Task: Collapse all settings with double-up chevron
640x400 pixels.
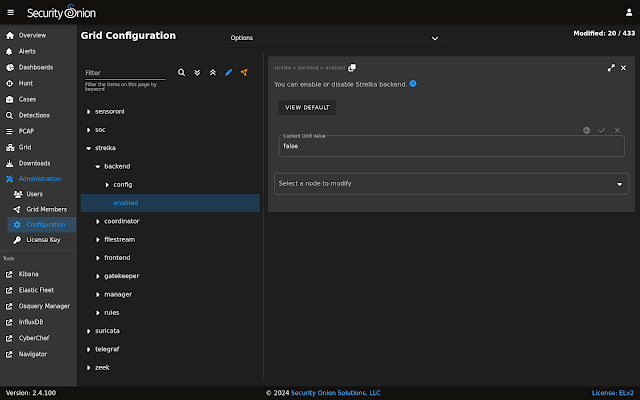Action: coord(213,73)
